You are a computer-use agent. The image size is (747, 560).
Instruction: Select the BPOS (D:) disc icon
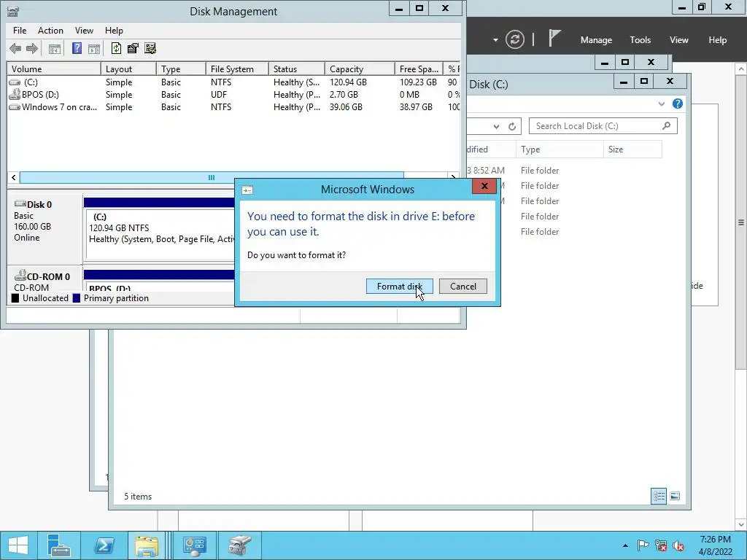15,94
